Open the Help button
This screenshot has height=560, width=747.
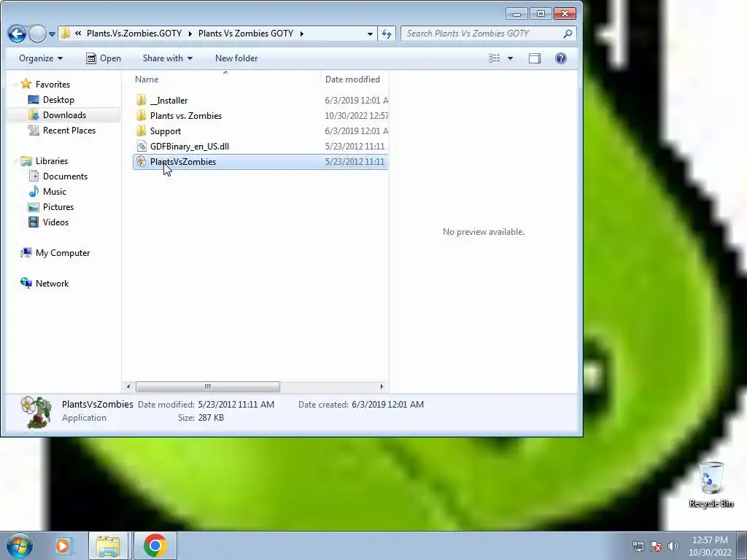tap(561, 58)
